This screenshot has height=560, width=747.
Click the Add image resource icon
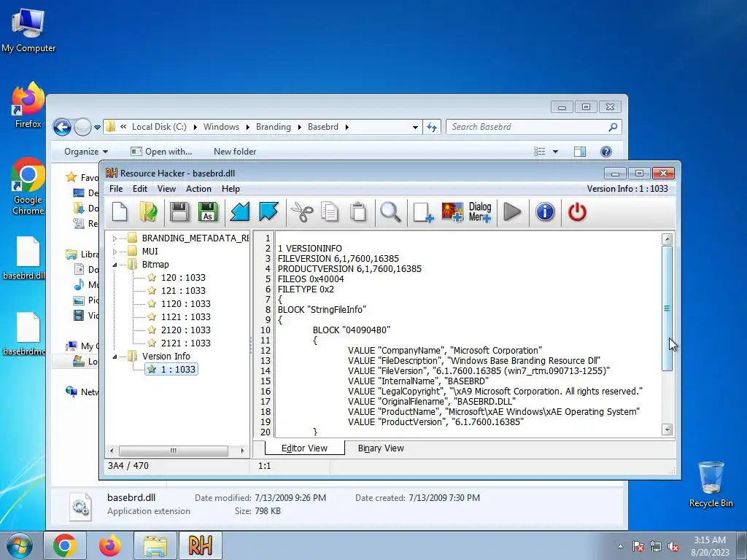[452, 212]
